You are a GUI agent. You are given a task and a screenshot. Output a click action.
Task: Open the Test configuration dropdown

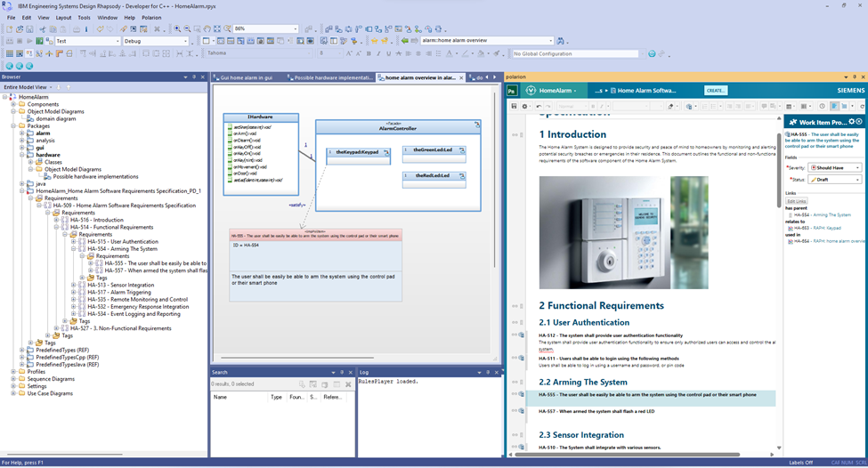pyautogui.click(x=118, y=41)
